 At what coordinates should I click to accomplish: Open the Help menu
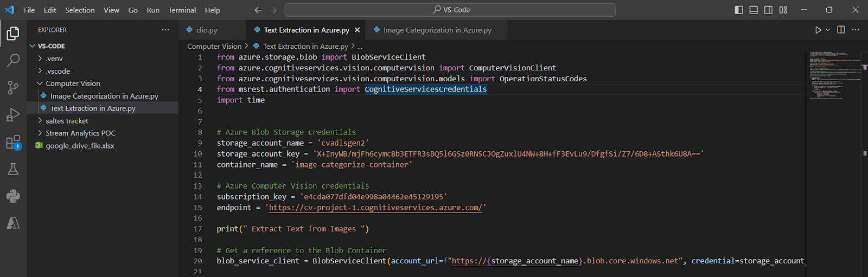pos(213,10)
